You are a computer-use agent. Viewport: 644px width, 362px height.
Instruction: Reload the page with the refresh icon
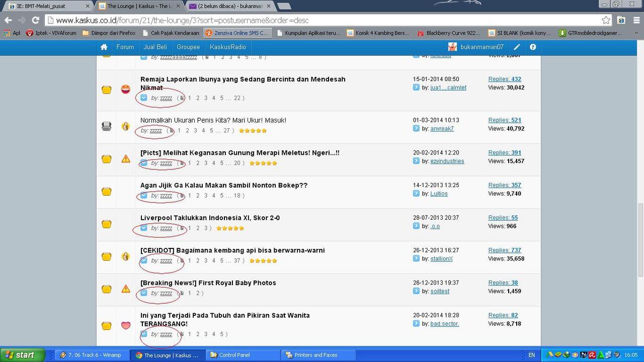pyautogui.click(x=35, y=21)
